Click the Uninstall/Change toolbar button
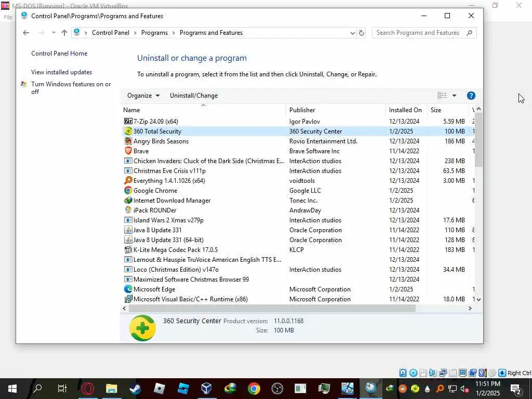532x399 pixels. click(x=194, y=96)
